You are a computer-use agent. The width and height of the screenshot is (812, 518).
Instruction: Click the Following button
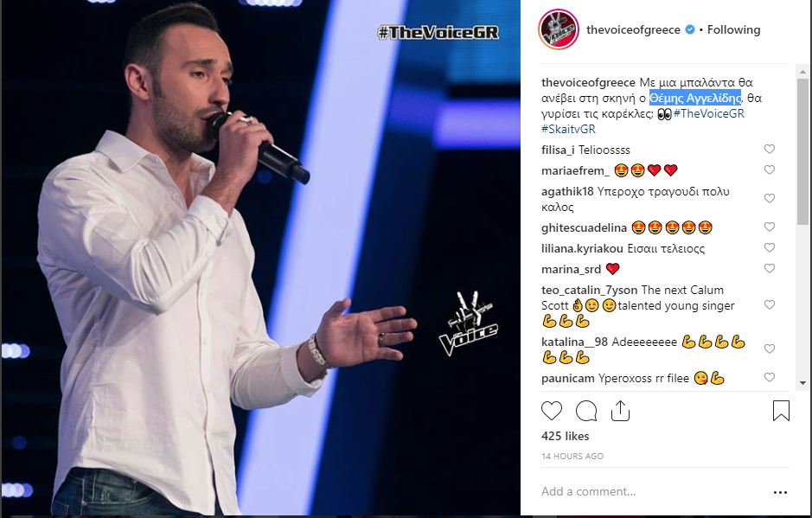734,29
